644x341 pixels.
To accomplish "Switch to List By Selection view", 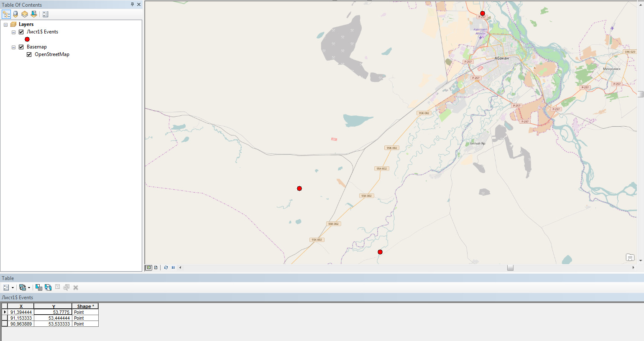I will pos(34,14).
